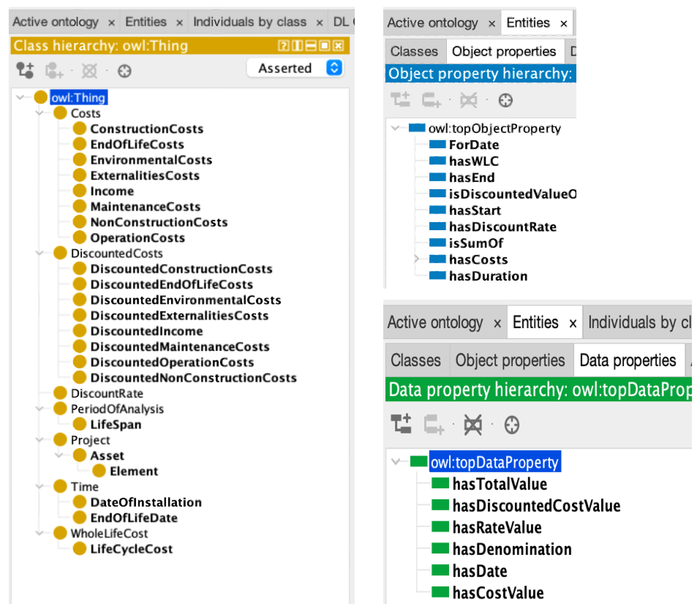Click Add subclass icon in class hierarchy
700x609 pixels.
(25, 70)
